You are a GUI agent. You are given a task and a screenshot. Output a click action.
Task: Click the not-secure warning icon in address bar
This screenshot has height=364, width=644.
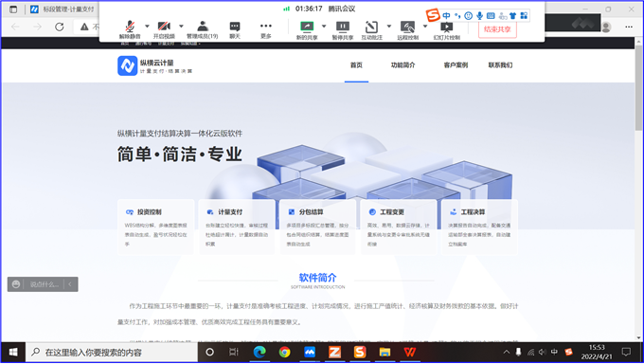84,27
